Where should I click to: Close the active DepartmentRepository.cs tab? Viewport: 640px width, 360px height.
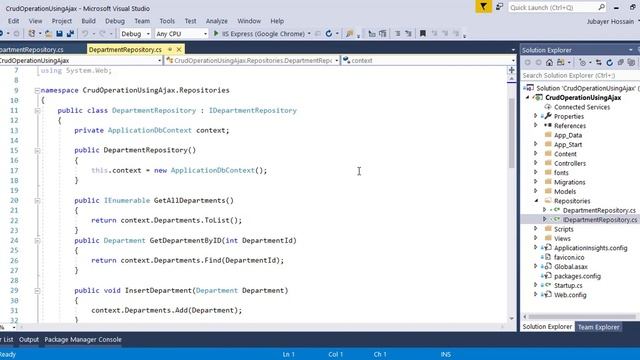[179, 49]
